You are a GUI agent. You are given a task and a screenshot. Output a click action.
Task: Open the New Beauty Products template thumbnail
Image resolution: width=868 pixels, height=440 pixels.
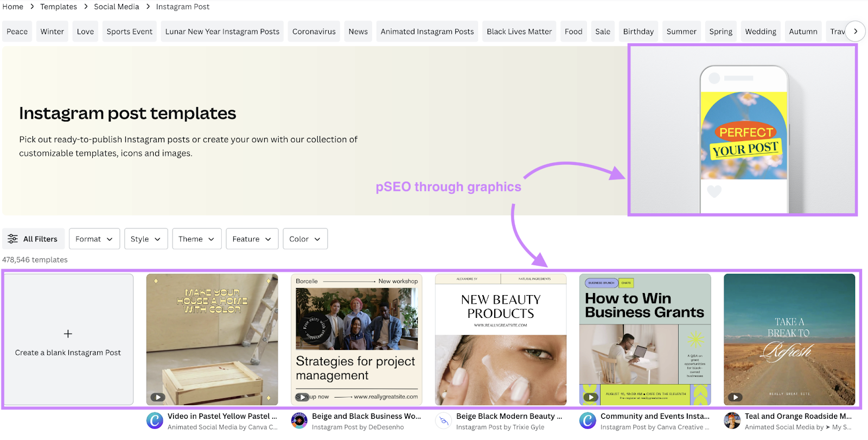[501, 339]
